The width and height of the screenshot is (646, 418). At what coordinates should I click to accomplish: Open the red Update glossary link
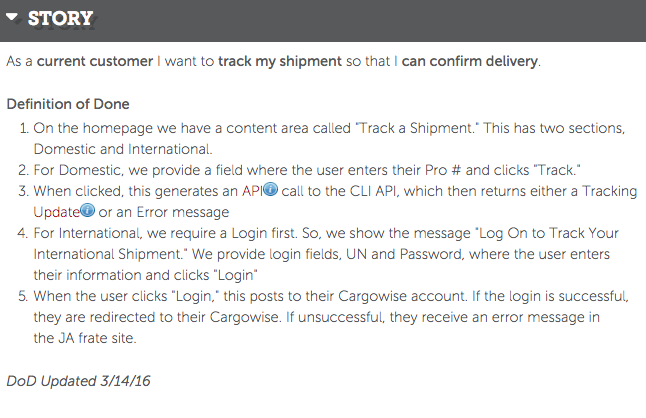click(x=56, y=212)
